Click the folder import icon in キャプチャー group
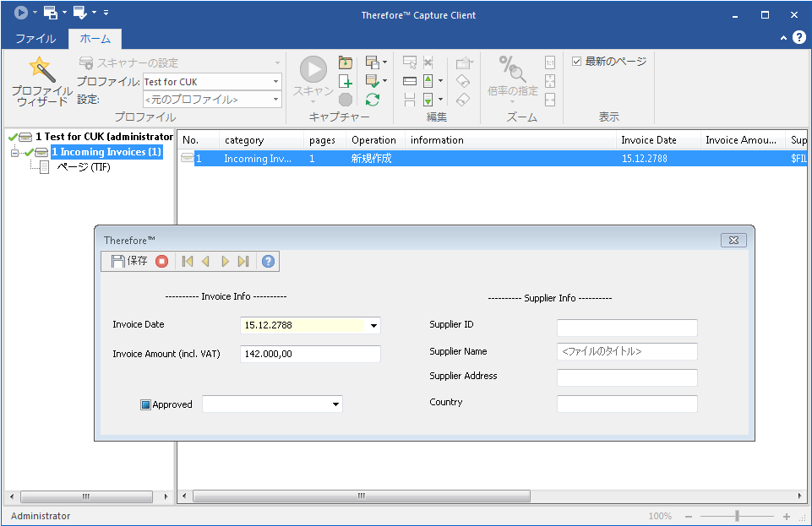The width and height of the screenshot is (812, 526). (x=345, y=62)
